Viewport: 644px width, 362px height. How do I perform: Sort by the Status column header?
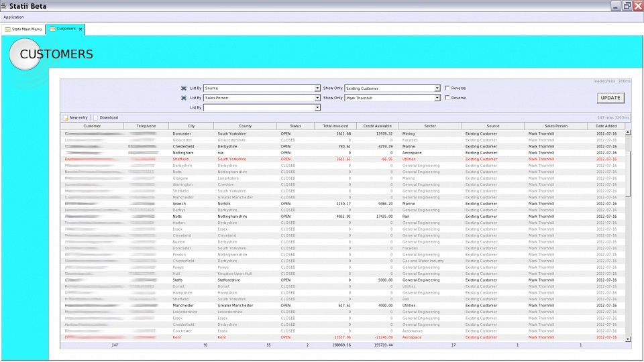point(295,126)
